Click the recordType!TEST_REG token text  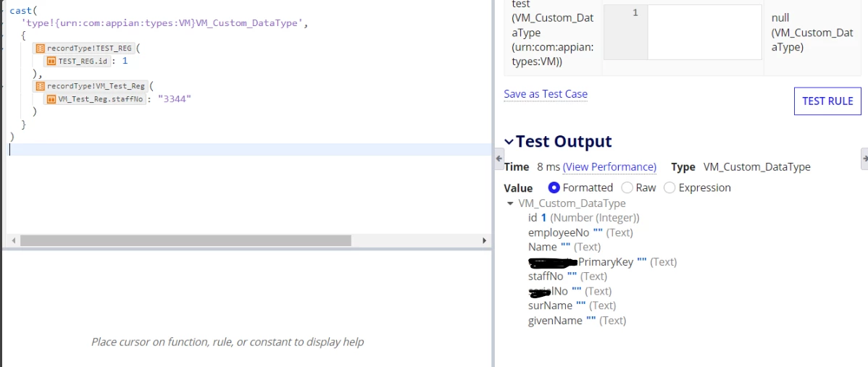89,48
